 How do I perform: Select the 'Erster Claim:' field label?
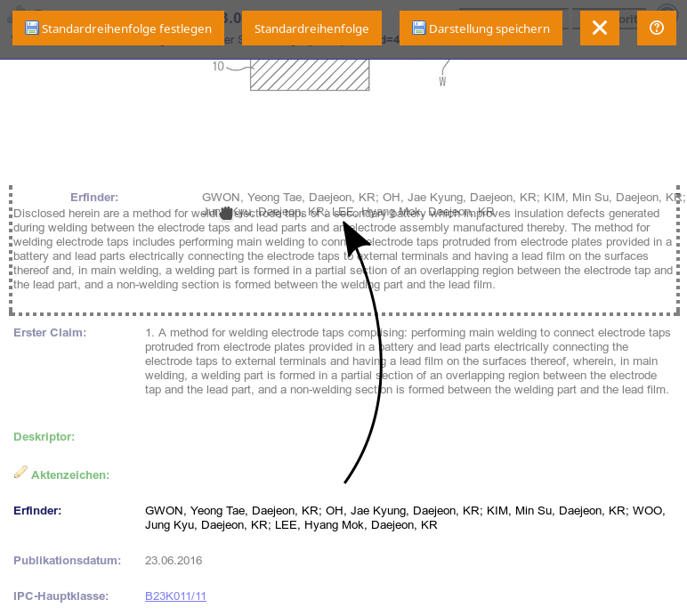point(50,333)
